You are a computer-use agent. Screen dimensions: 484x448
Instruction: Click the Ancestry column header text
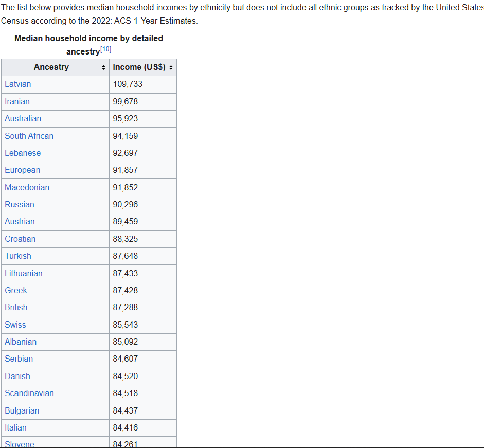pyautogui.click(x=51, y=67)
